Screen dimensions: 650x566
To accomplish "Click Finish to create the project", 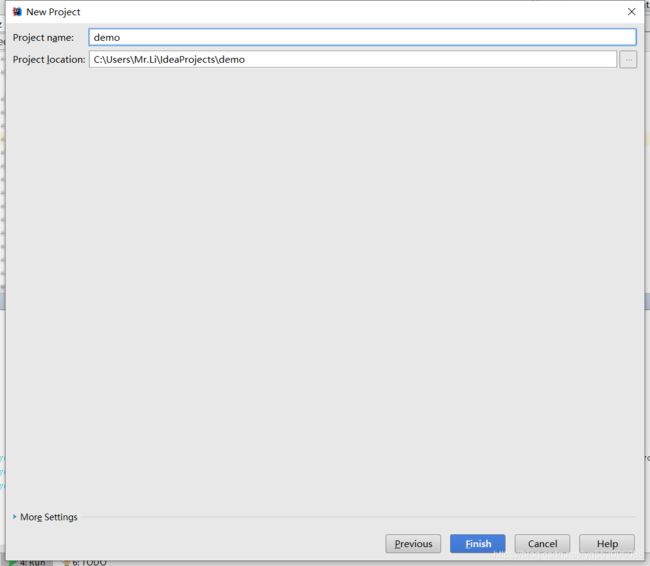I will tap(478, 544).
